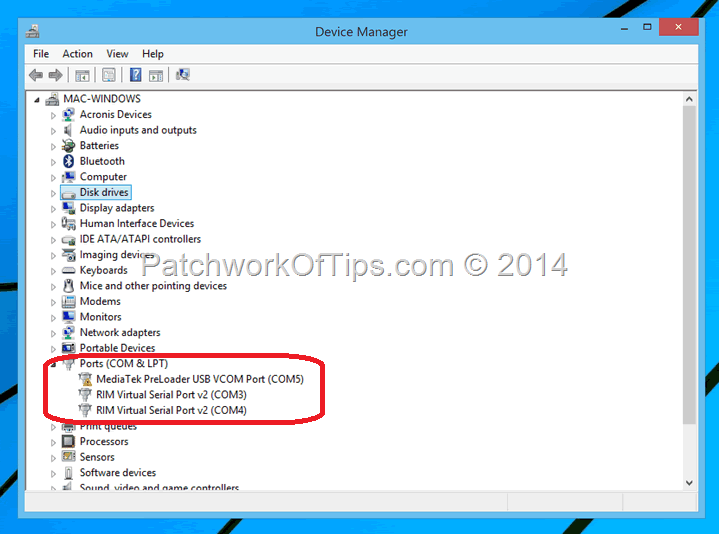The width and height of the screenshot is (719, 534).
Task: Click the Help question-mark toolbar icon
Action: [x=135, y=75]
